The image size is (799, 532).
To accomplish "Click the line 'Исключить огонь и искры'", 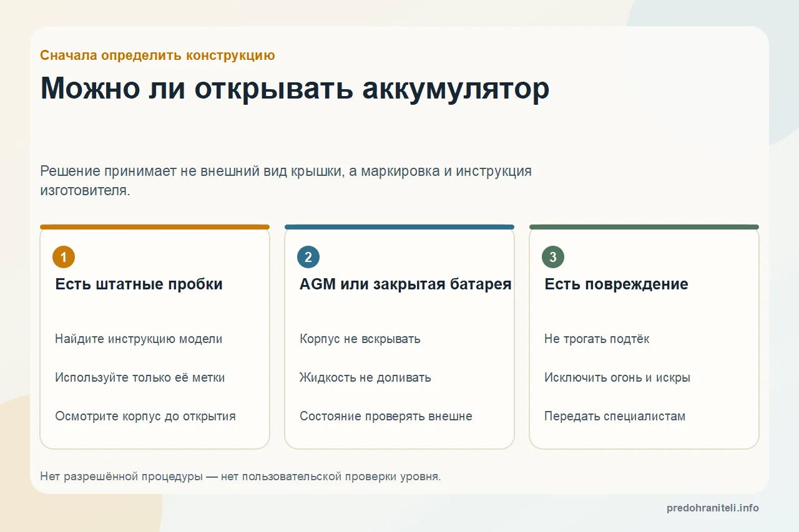I will click(617, 378).
